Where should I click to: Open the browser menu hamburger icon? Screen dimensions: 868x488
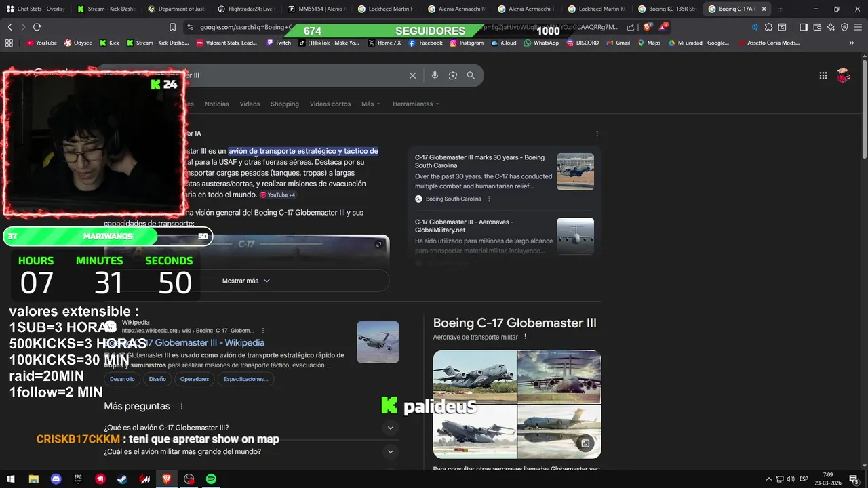coord(857,27)
